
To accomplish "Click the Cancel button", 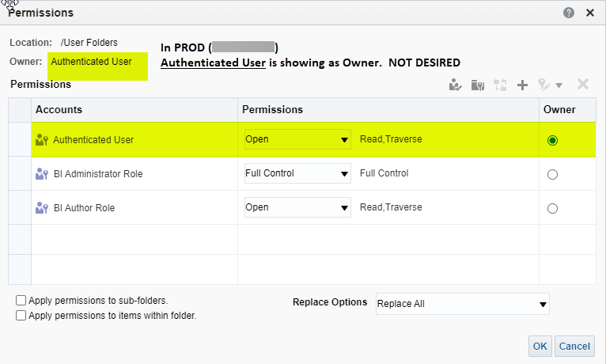I will coord(574,347).
